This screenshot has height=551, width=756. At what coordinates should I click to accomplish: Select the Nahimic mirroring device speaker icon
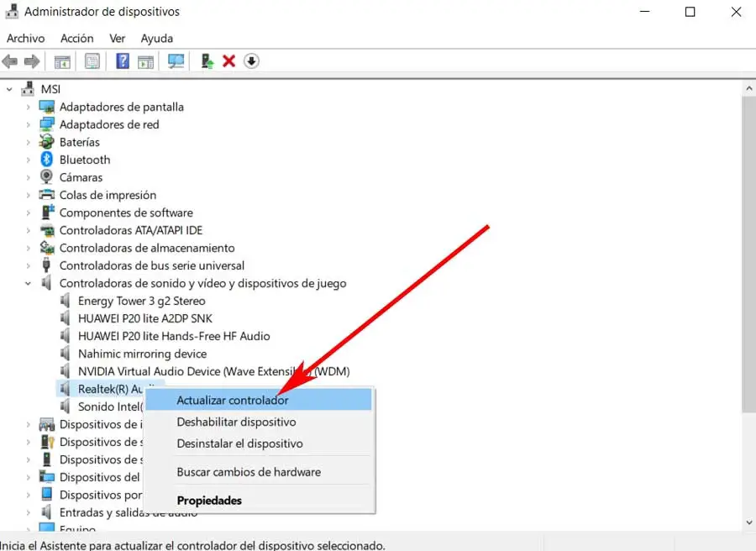click(x=65, y=354)
